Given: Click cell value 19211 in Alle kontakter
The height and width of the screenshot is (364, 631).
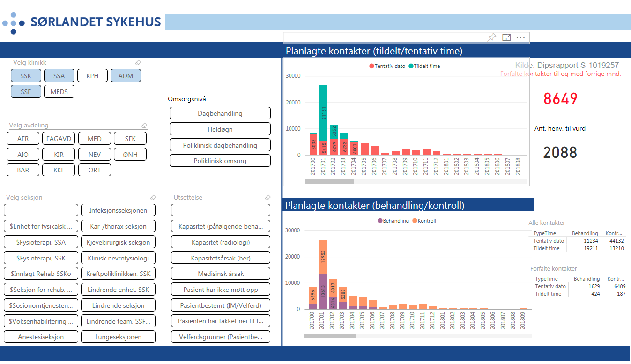Looking at the screenshot, I should pos(591,248).
